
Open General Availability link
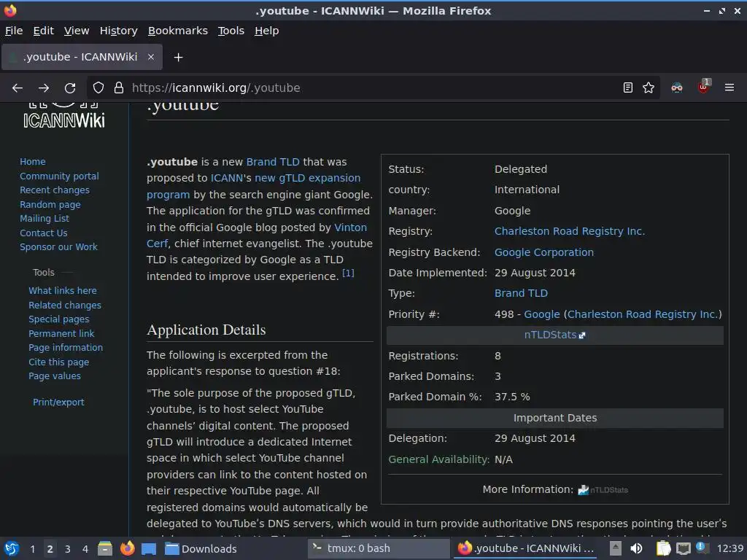438,459
